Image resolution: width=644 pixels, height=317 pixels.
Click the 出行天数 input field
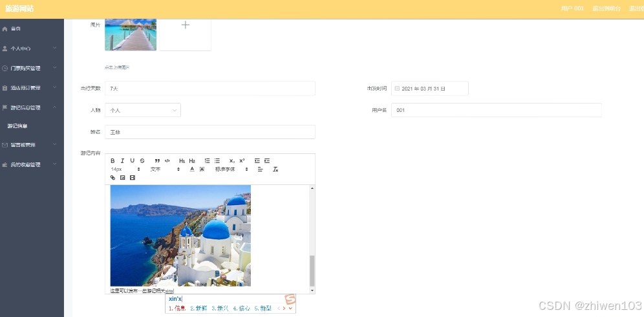point(210,89)
